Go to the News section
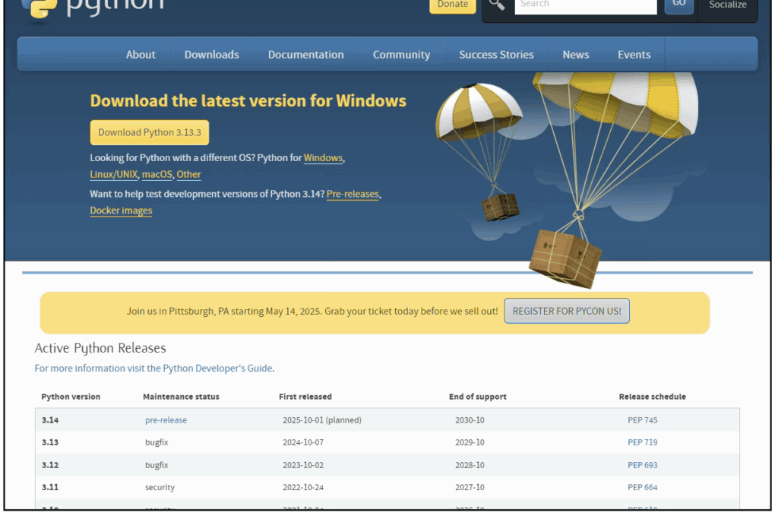This screenshot has height=532, width=775. pyautogui.click(x=575, y=55)
